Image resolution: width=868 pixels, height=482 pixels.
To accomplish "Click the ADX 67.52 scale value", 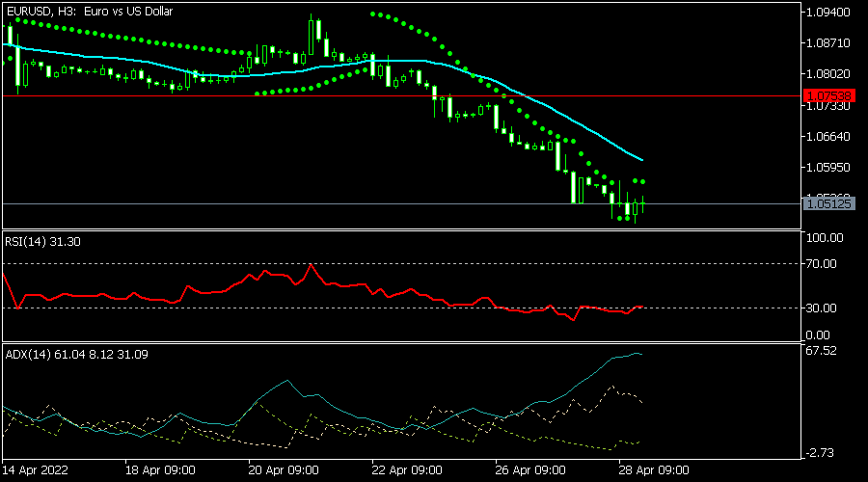I will [x=822, y=351].
